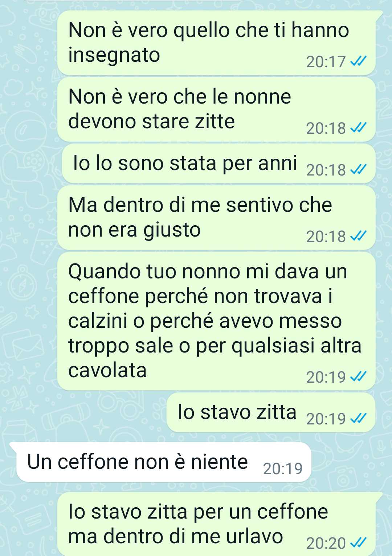Tap the 'ma dentro di me urlavo' message
This screenshot has height=556, width=392.
216,524
